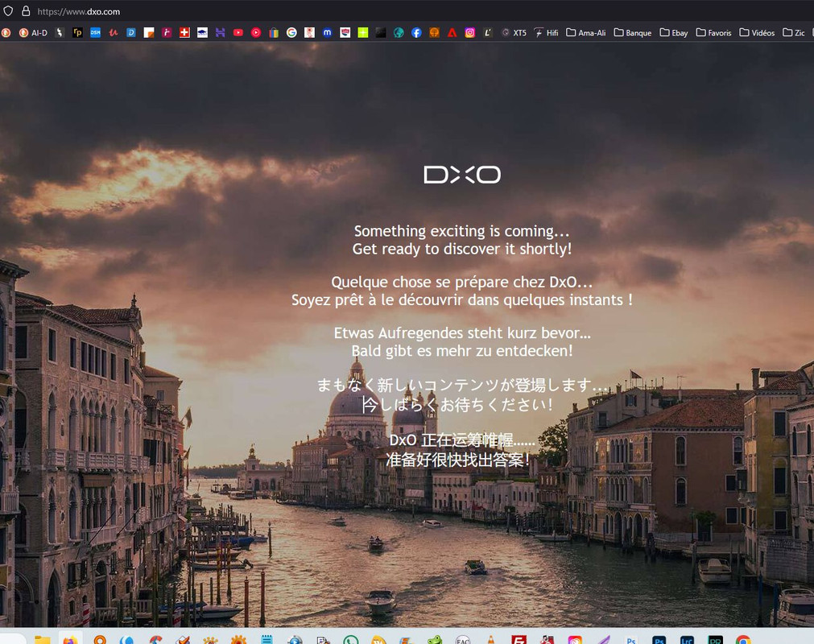Open the XT5 bookmark

point(514,33)
